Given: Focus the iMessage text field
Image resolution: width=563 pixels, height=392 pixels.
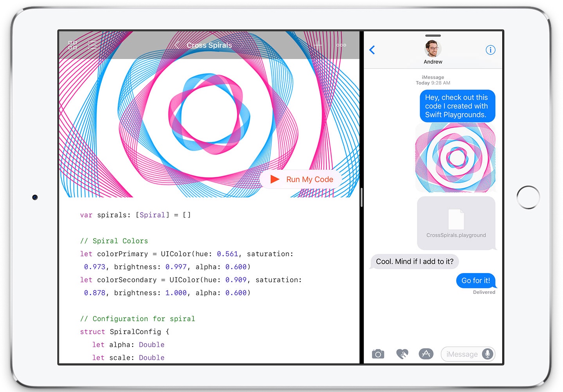Looking at the screenshot, I should (462, 354).
